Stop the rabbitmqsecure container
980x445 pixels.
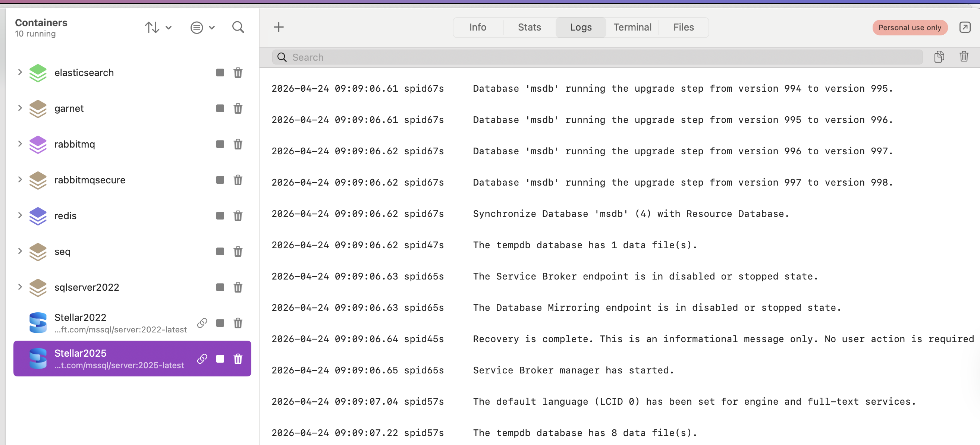point(220,180)
